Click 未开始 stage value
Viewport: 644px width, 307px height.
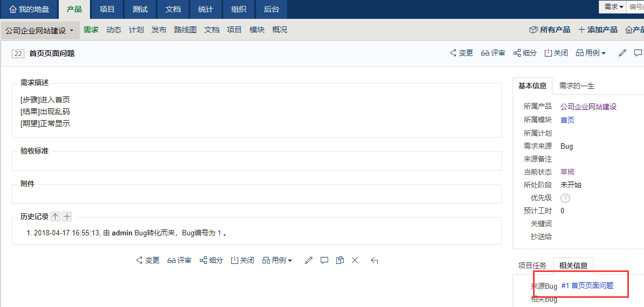(x=571, y=185)
